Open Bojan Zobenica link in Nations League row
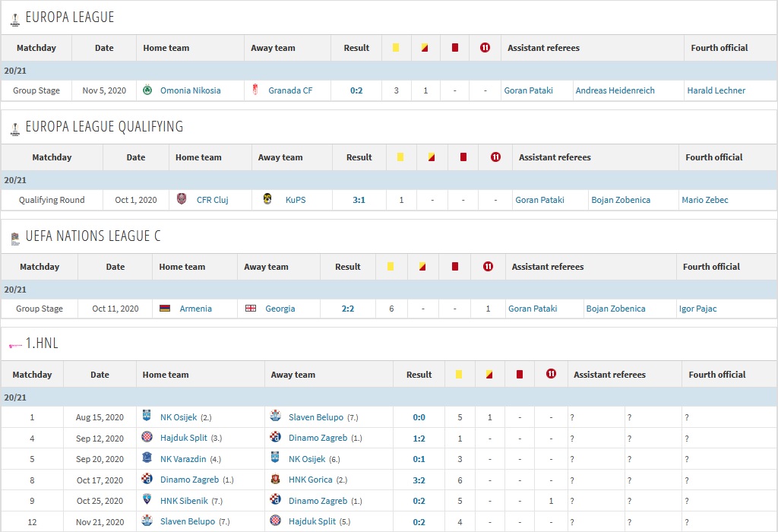The height and width of the screenshot is (532, 778). click(x=615, y=309)
